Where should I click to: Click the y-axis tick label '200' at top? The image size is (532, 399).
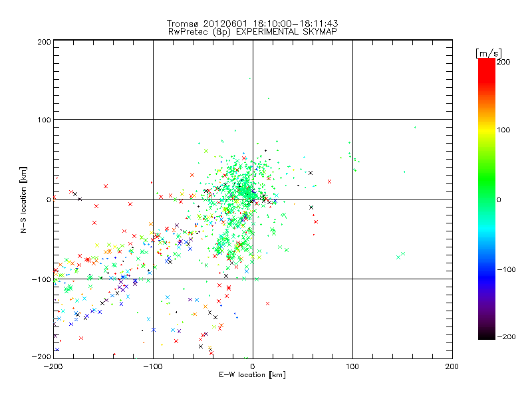click(45, 42)
